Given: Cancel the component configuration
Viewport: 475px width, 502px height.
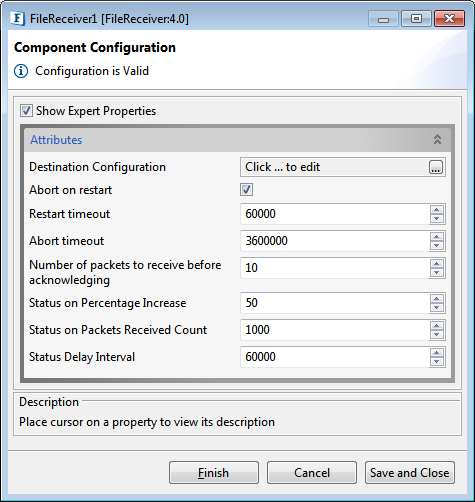Looking at the screenshot, I should 312,473.
